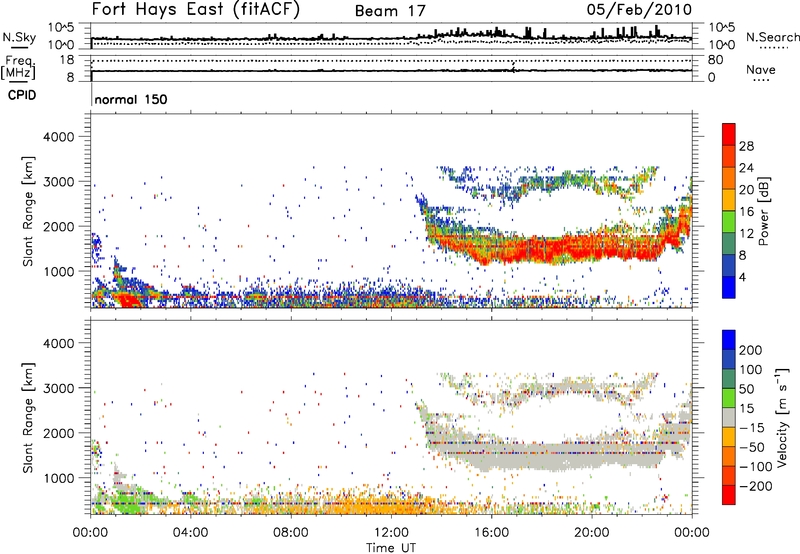Click the '20:00' time axis tick label
The height and width of the screenshot is (554, 800).
pos(591,533)
